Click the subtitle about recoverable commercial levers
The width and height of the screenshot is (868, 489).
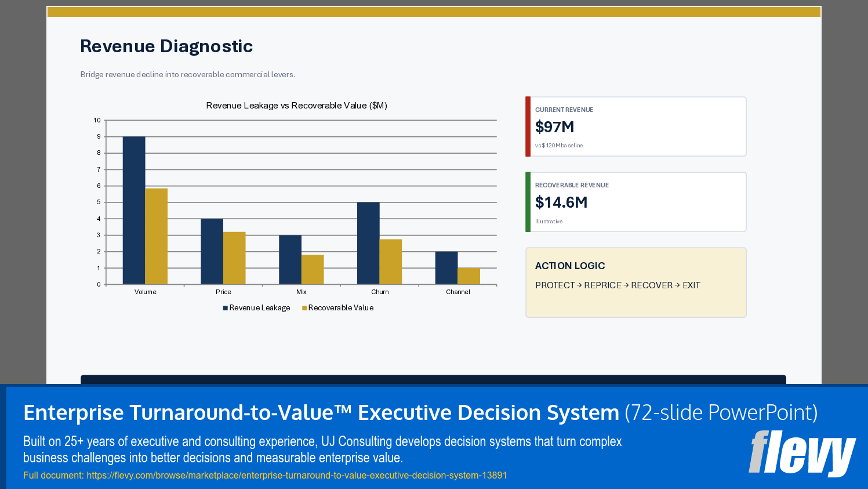187,74
